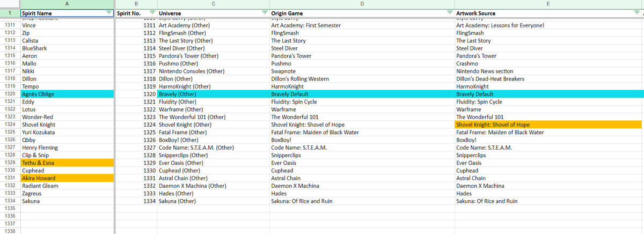This screenshot has height=234, width=644.
Task: Click the Sakuna: Of Rice and Ruin artwork cell
Action: tap(548, 201)
